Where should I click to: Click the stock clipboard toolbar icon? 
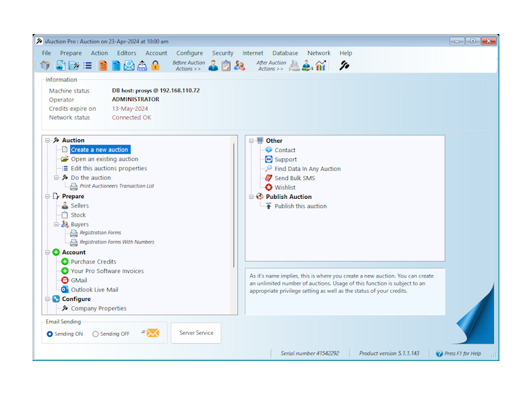tap(226, 65)
